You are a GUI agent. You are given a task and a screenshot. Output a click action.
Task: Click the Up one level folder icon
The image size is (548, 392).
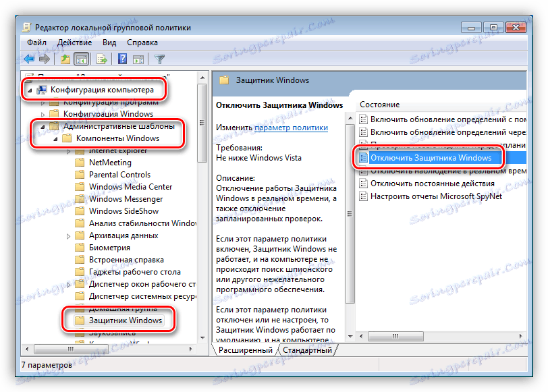click(x=65, y=59)
